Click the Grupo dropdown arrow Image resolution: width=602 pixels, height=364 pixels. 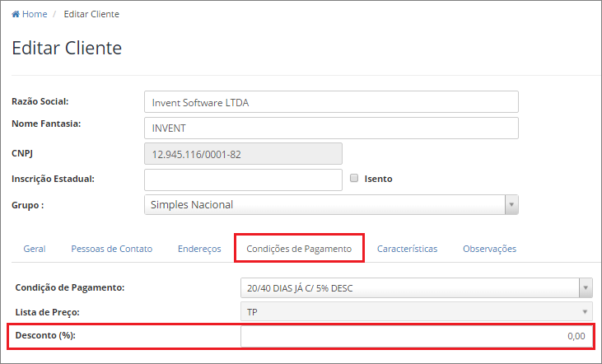pos(511,205)
